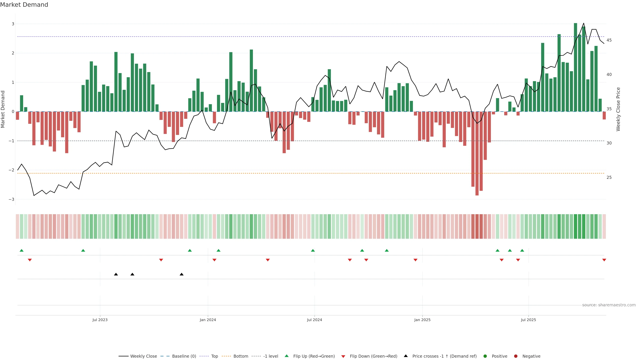Click the green Positive legend circle
The width and height of the screenshot is (644, 362).
pyautogui.click(x=485, y=356)
